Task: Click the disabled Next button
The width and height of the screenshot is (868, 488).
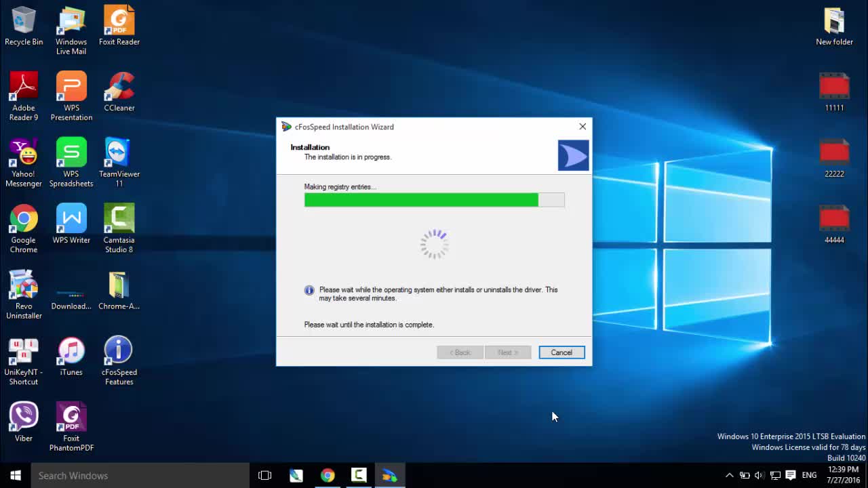Action: [508, 352]
